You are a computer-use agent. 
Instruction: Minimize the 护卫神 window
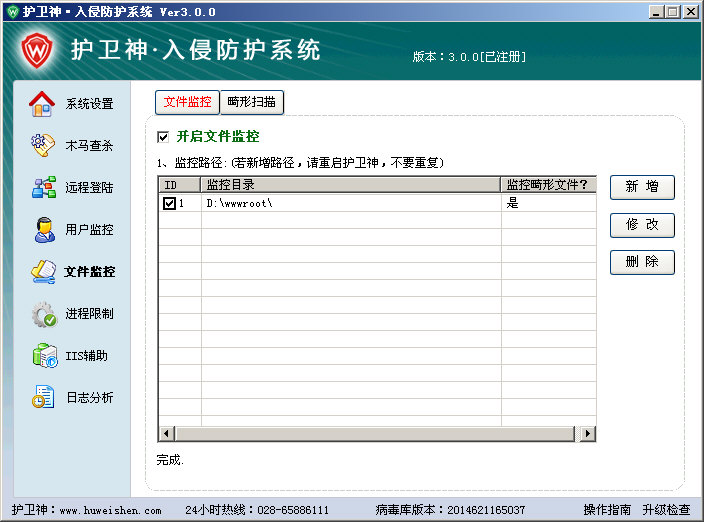tap(656, 12)
